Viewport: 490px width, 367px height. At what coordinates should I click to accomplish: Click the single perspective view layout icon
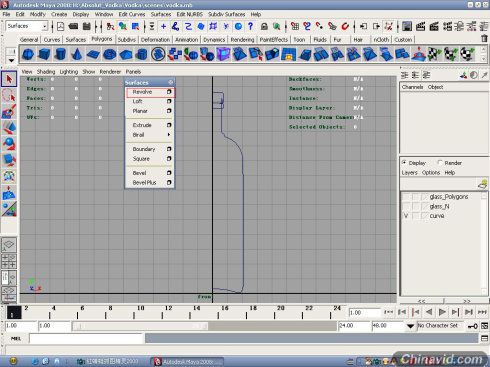(x=9, y=245)
